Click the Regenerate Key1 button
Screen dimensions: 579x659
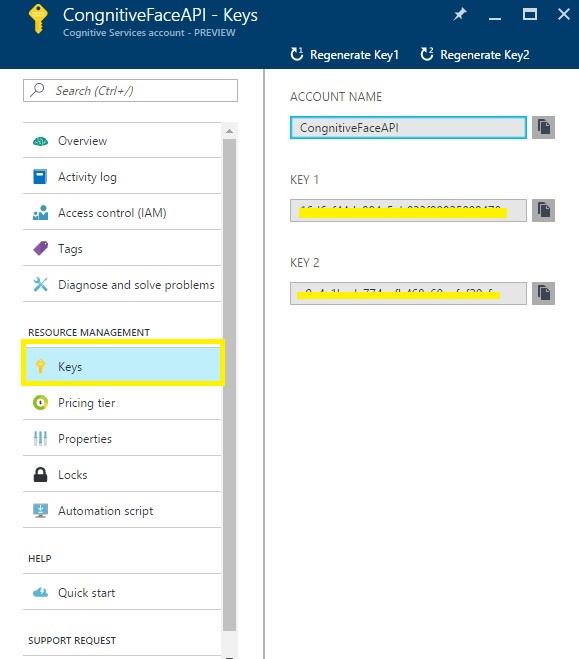pos(344,55)
